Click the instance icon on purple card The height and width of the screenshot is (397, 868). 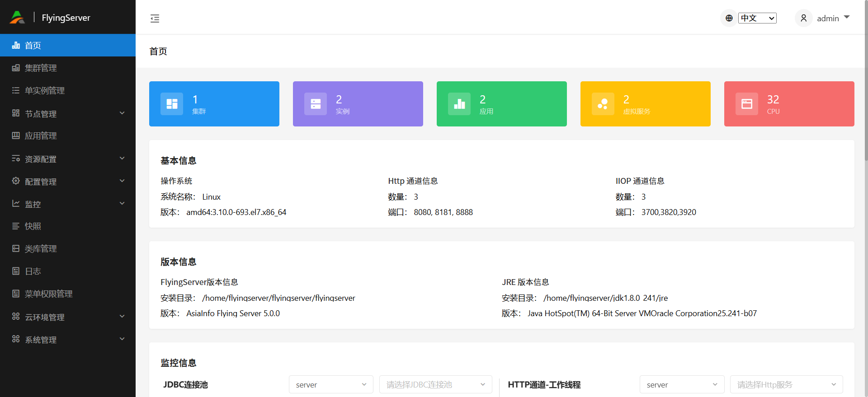click(316, 104)
